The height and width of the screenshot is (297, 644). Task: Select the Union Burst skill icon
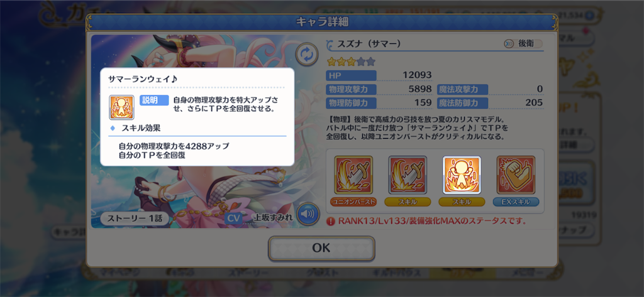[353, 175]
